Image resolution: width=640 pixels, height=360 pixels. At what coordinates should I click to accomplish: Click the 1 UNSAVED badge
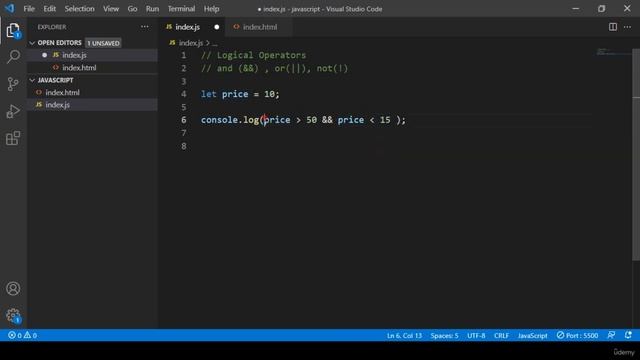click(103, 43)
